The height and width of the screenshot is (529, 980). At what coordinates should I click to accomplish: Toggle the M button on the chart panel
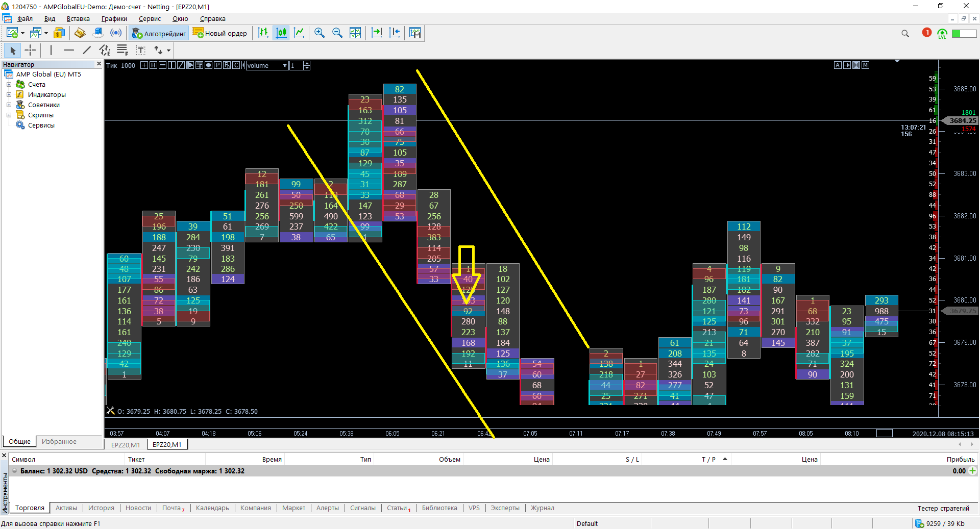click(x=865, y=65)
